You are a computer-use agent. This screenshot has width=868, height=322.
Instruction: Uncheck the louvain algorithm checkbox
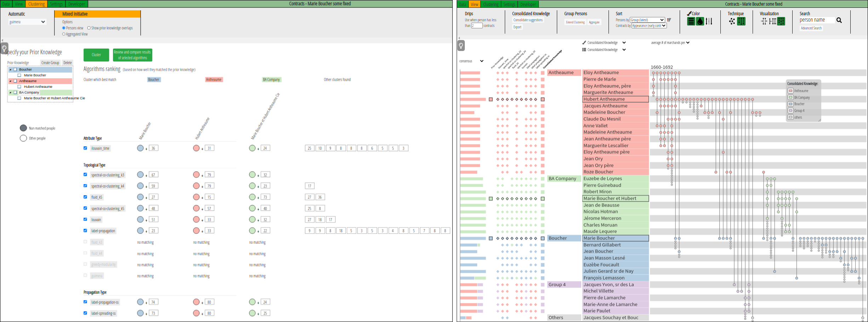[85, 219]
